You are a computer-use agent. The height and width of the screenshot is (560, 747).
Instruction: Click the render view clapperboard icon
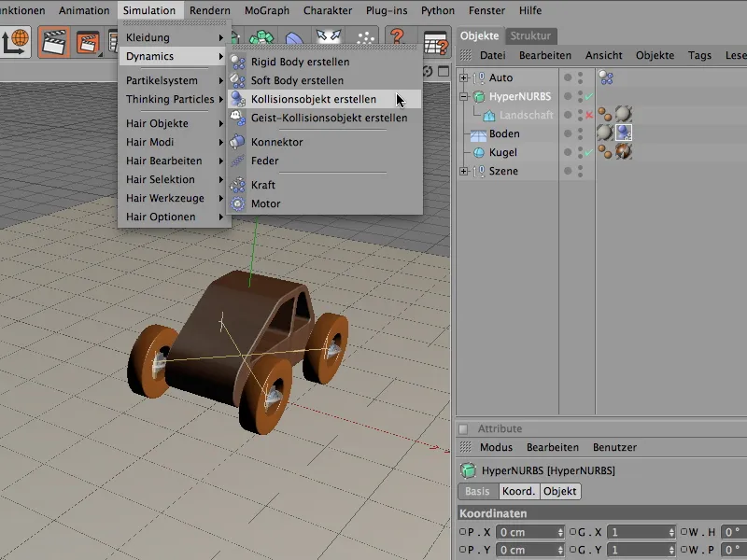[55, 41]
